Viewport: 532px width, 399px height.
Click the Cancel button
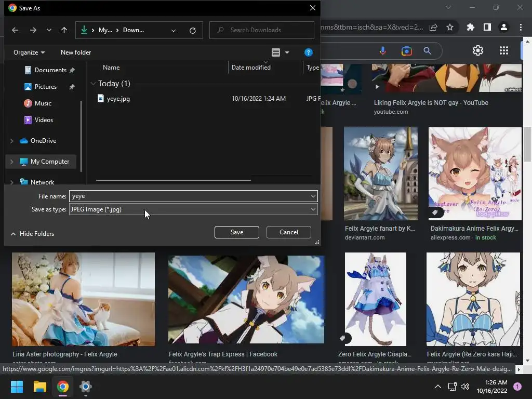(289, 232)
